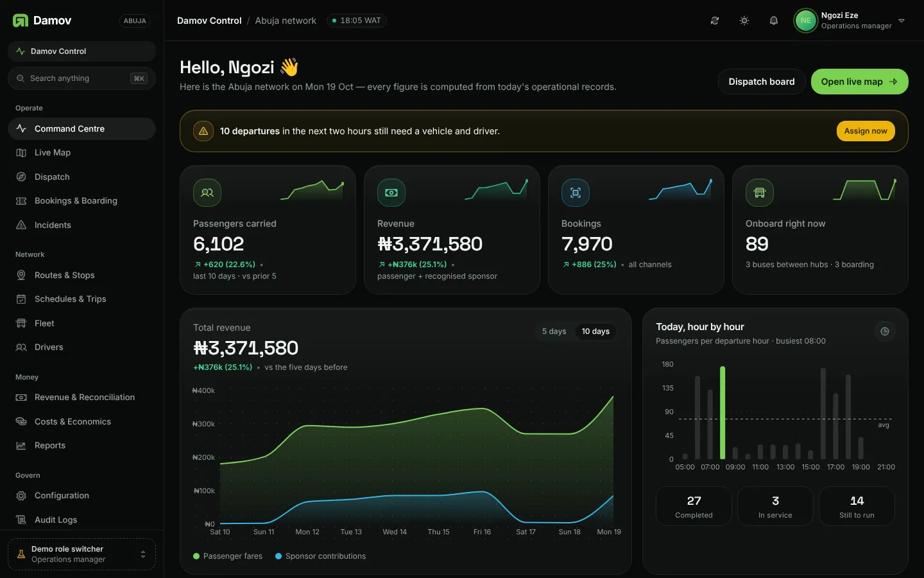924x578 pixels.
Task: Open Audit Logs
Action: pos(81,520)
